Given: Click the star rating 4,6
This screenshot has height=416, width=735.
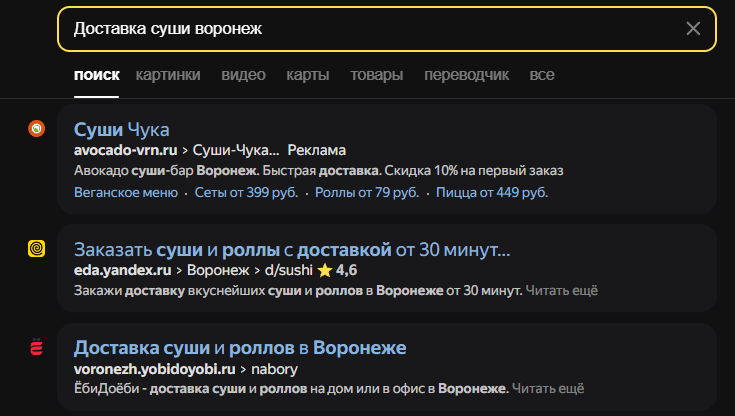Looking at the screenshot, I should (x=337, y=270).
